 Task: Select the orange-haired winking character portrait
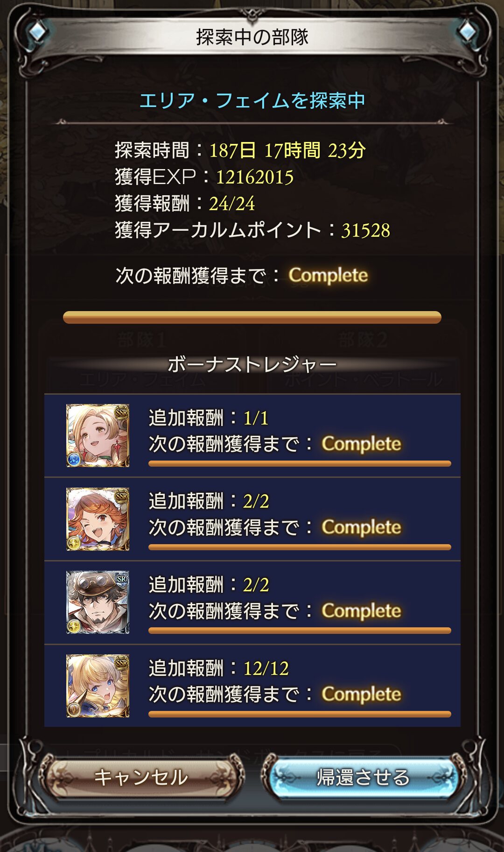tap(98, 519)
